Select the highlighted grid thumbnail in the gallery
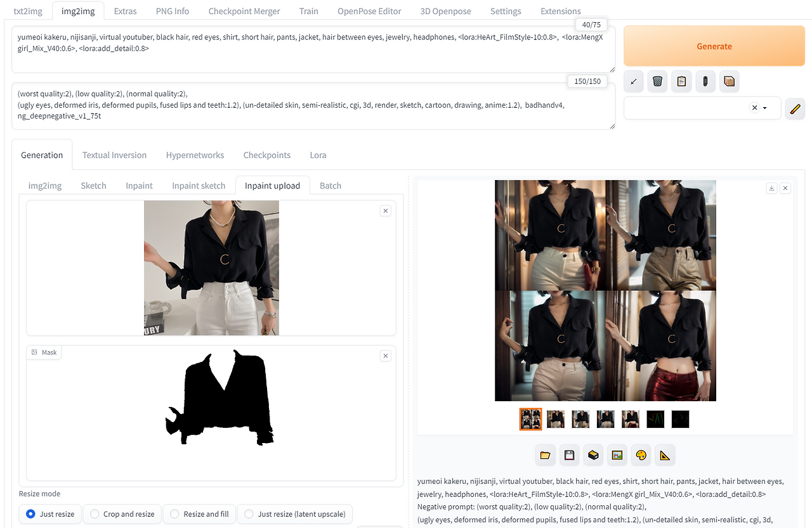 (530, 419)
